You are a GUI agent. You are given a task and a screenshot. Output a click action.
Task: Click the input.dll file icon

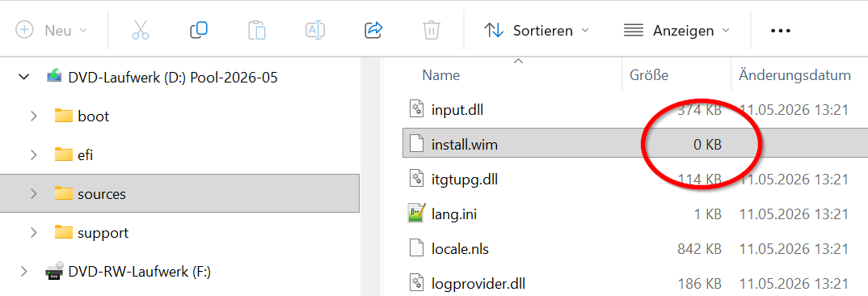click(x=416, y=109)
